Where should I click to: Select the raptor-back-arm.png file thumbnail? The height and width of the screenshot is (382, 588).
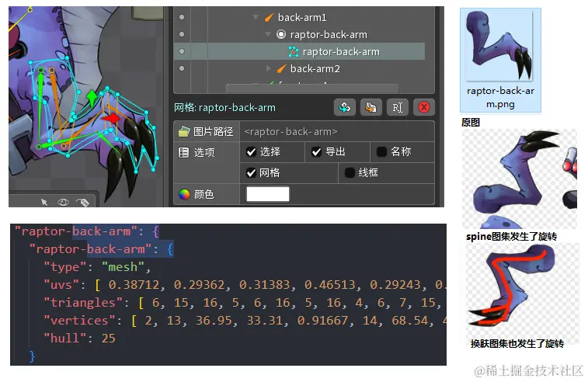500,45
